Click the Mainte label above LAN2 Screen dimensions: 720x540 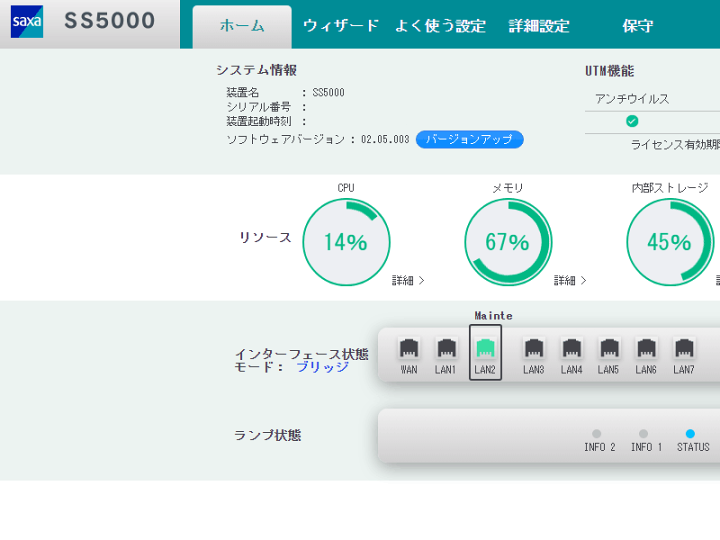493,316
